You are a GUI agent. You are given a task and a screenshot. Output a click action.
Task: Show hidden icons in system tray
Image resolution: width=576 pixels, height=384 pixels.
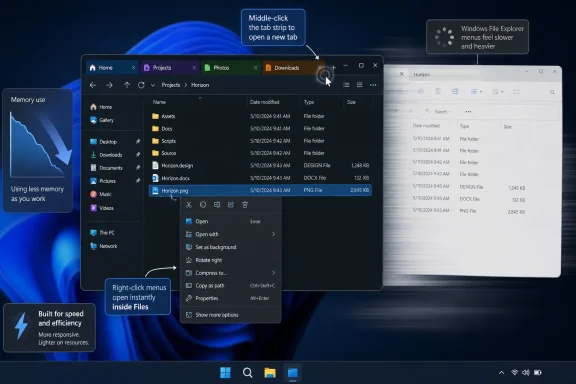coord(501,373)
